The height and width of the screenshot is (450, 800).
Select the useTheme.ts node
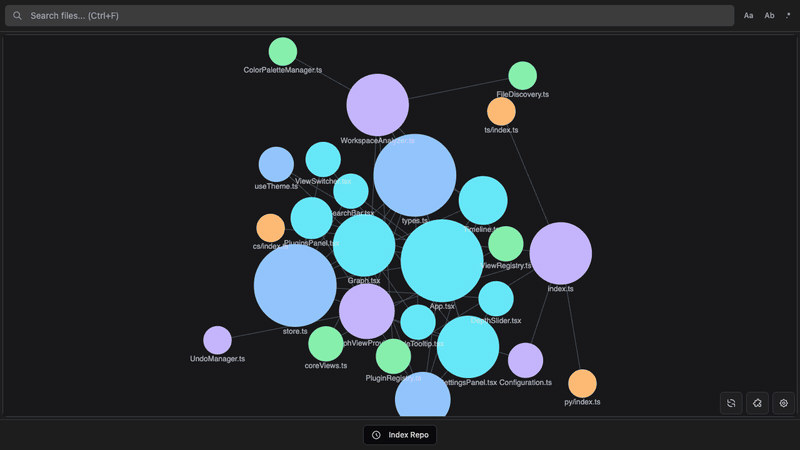(276, 164)
